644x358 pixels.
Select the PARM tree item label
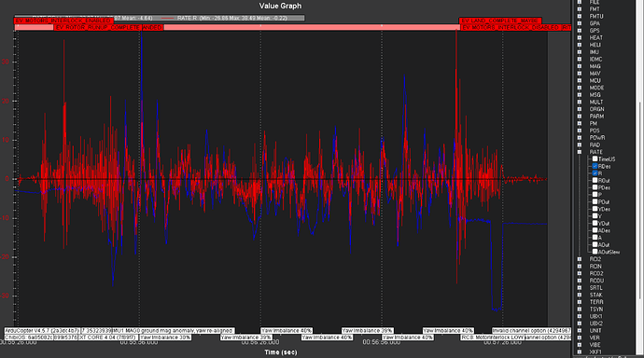point(596,116)
